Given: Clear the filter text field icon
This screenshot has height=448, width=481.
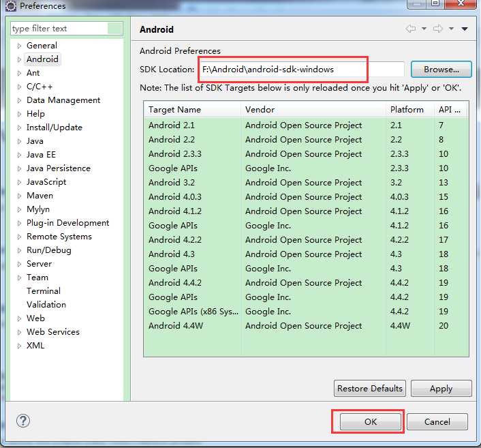Looking at the screenshot, I should (x=115, y=29).
